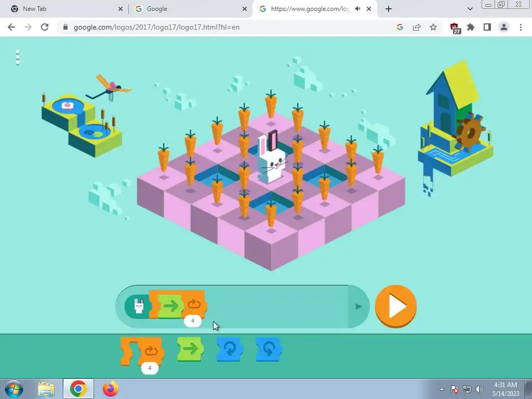Mute the tab using its speaker icon
This screenshot has height=399, width=532.
(357, 9)
